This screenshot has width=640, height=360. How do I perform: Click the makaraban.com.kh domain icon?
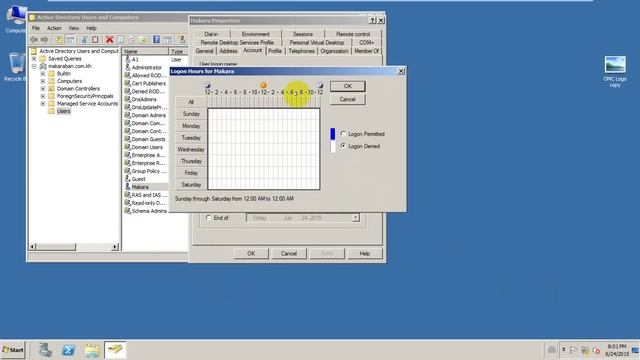click(x=43, y=66)
